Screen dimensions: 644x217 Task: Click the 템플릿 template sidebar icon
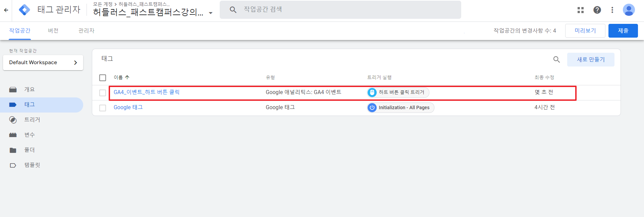(13, 165)
